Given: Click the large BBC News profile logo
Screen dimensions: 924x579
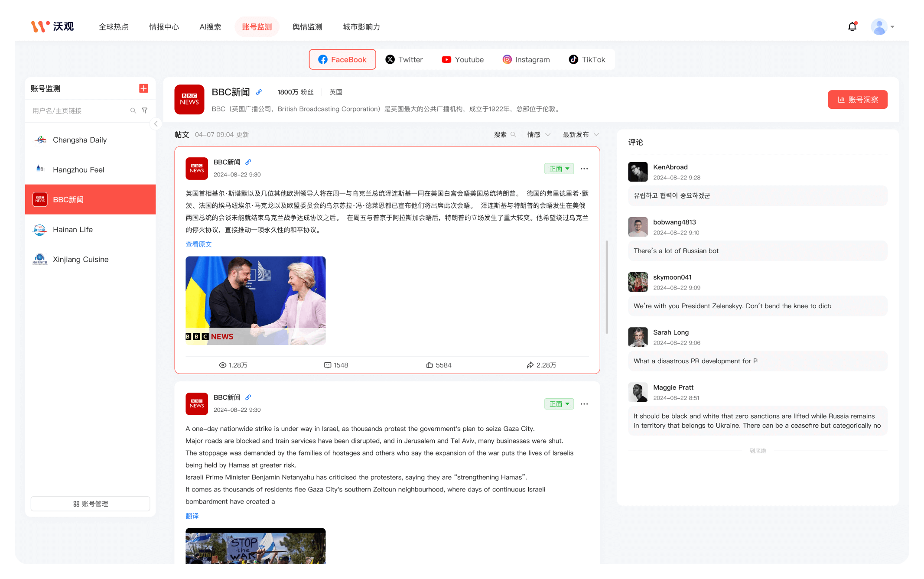Looking at the screenshot, I should [189, 100].
